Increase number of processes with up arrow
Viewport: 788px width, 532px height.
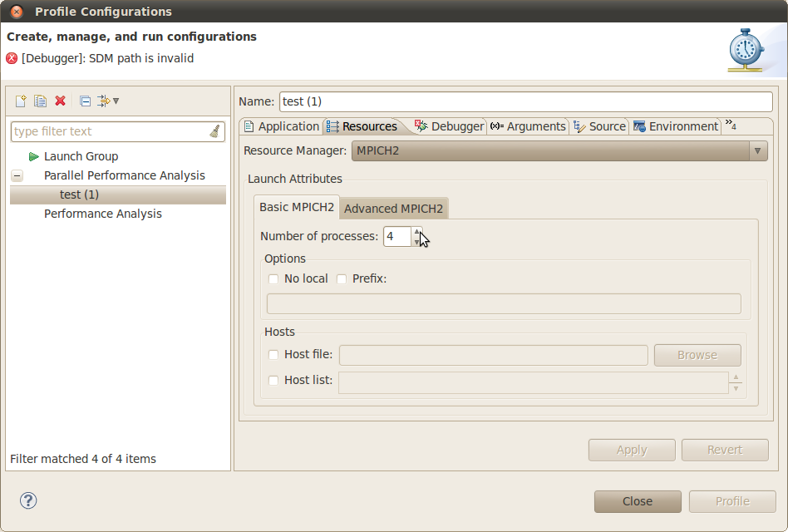416,232
